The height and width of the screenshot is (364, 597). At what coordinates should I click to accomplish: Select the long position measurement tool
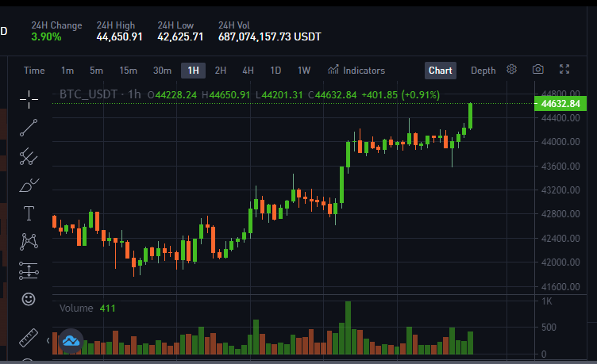(29, 270)
